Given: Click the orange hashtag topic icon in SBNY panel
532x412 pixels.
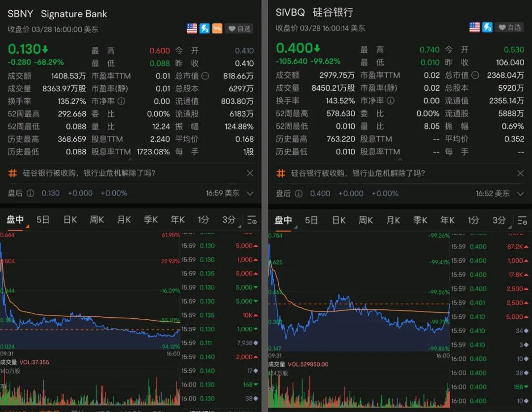Looking at the screenshot, I should coord(12,173).
